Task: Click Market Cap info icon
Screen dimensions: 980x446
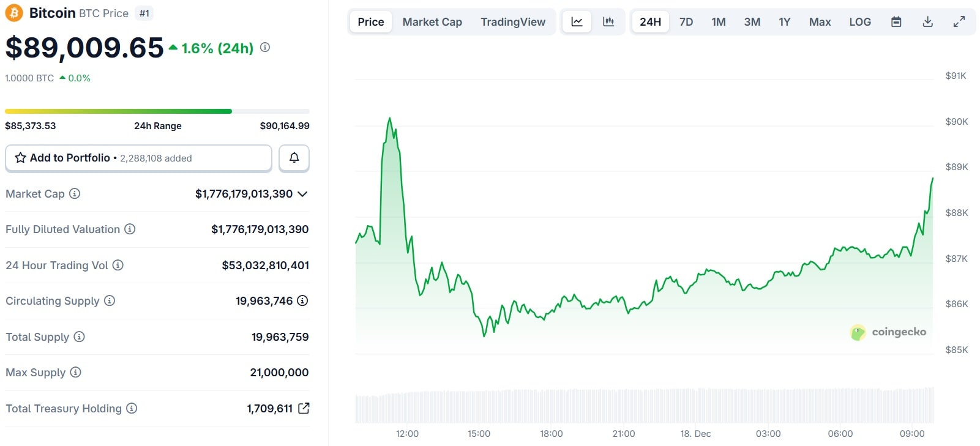Action: click(75, 194)
